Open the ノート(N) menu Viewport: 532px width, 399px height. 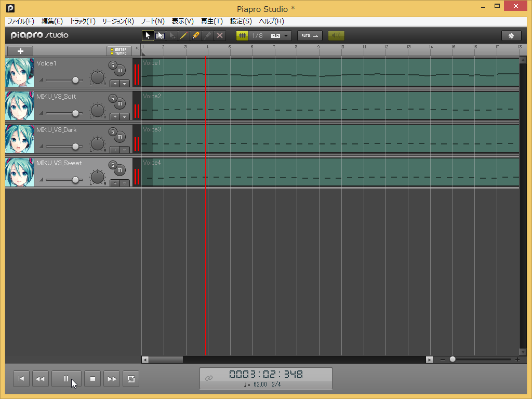(153, 21)
